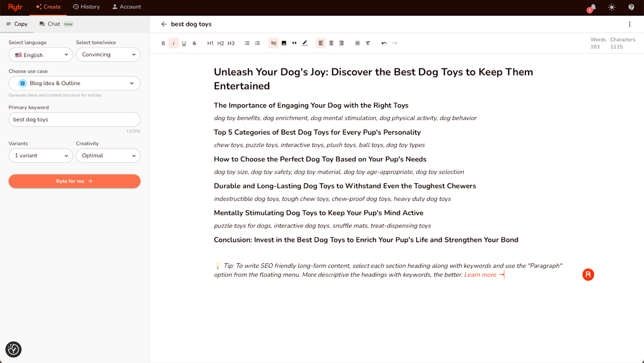Click keywords line starting indestructible dog toys

[x=332, y=199]
